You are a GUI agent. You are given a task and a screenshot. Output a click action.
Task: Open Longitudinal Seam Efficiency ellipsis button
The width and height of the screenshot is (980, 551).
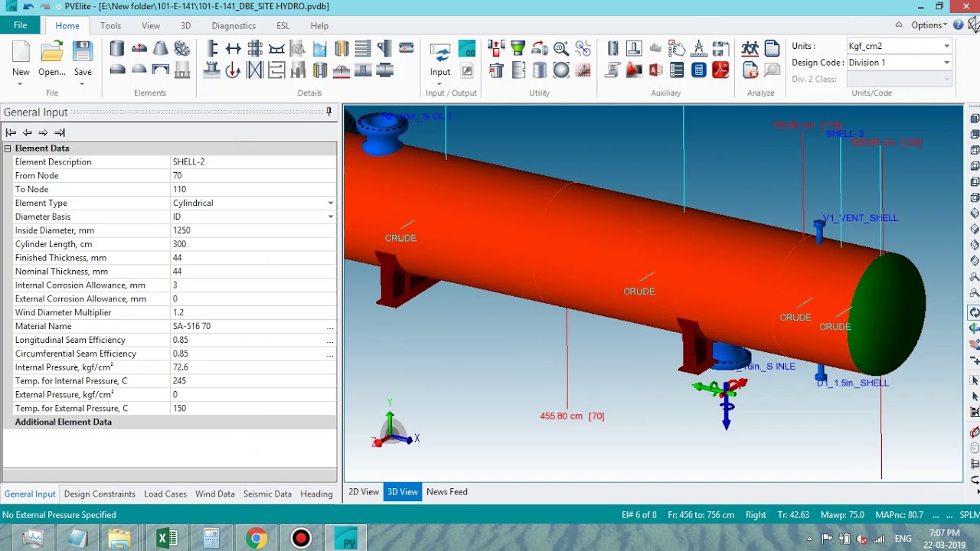[x=330, y=341]
